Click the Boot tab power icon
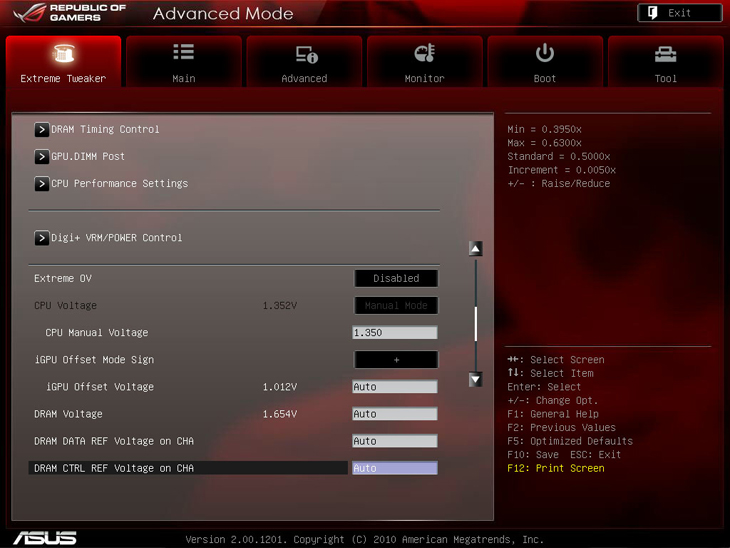 545,54
